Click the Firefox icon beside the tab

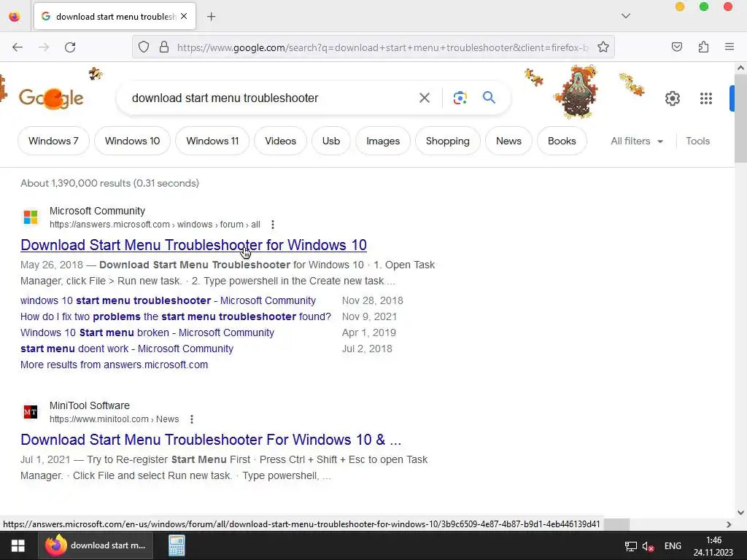coord(15,17)
